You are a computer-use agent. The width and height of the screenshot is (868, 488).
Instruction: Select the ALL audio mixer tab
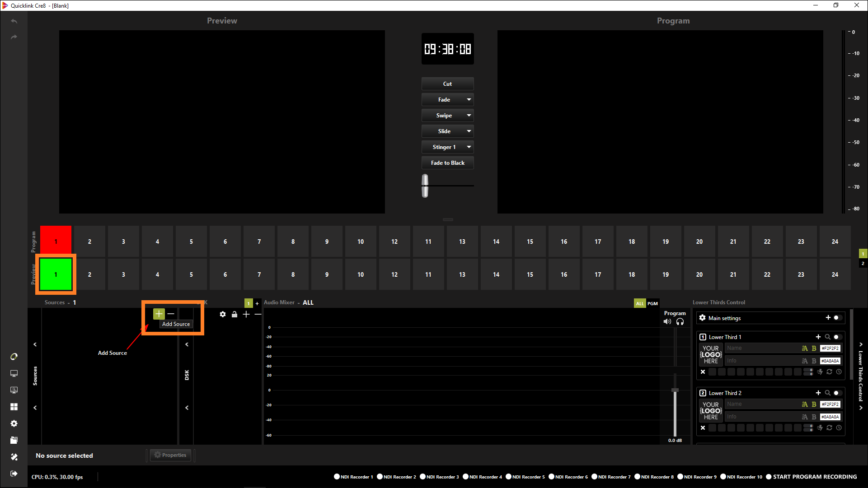[640, 303]
